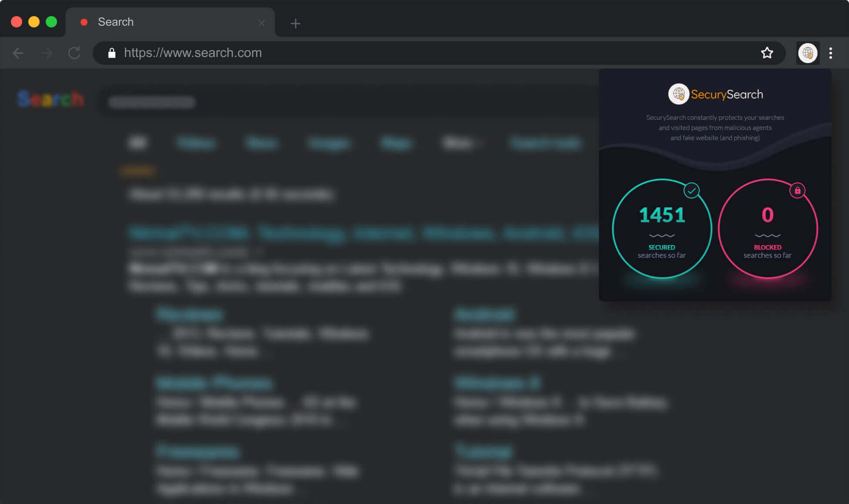The height and width of the screenshot is (504, 849).
Task: Click the 0 blocked searches counter
Action: 768,215
